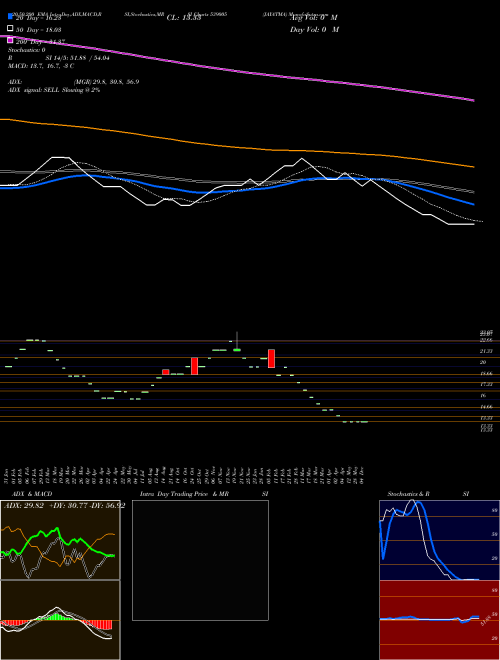Open the empty Intra Day Trading Price panel

(x=200, y=560)
